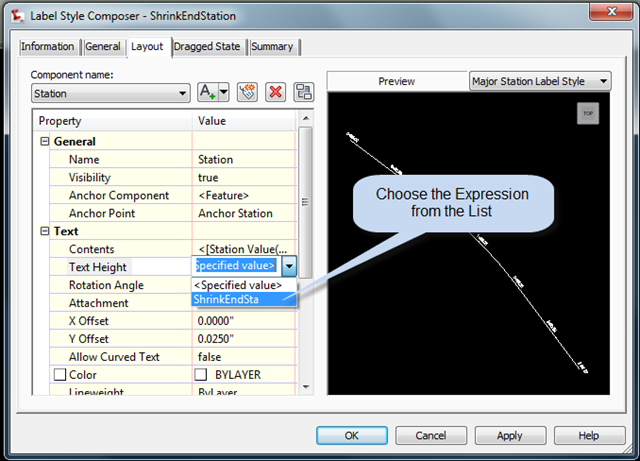
Task: Select ShrinkEndSta from the expression list
Action: (244, 299)
